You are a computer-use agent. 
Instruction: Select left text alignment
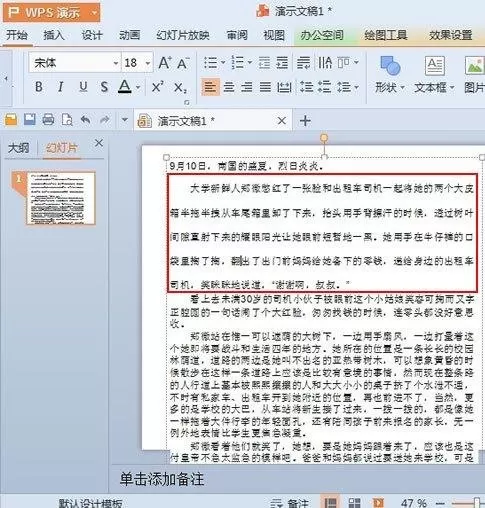coord(210,87)
